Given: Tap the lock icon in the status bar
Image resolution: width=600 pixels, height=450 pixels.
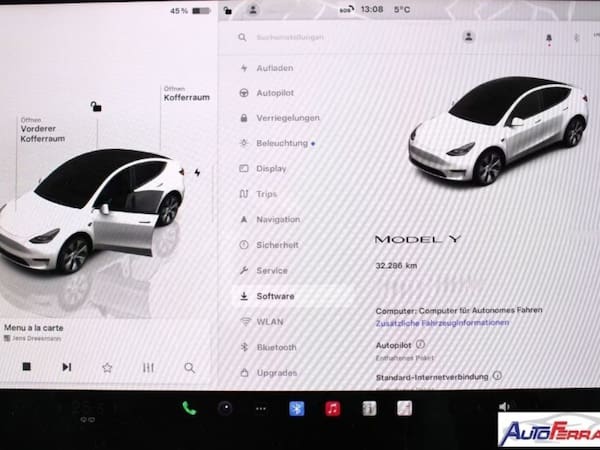Looking at the screenshot, I should (x=228, y=10).
